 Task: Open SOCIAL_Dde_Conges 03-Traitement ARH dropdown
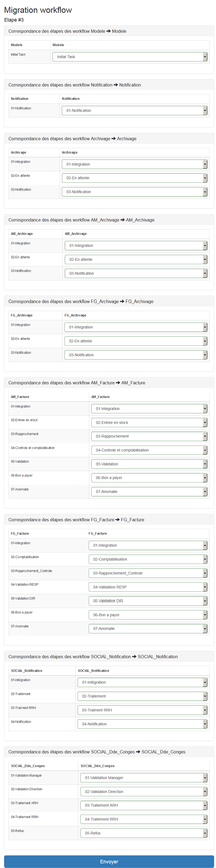[144, 805]
